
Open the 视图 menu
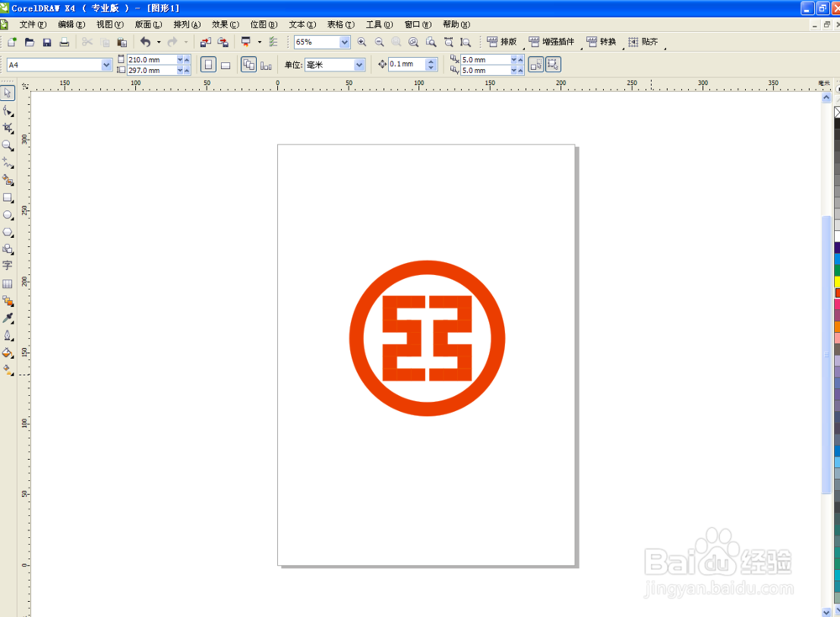(x=110, y=24)
